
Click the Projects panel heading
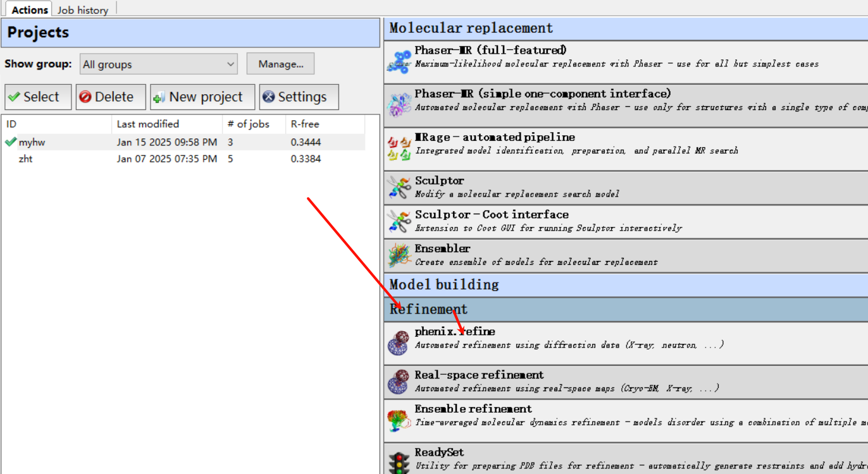point(38,32)
